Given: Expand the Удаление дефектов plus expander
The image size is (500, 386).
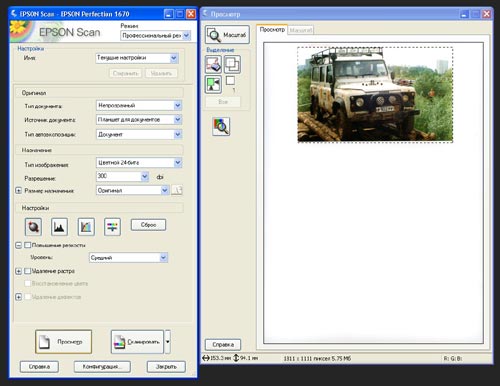Looking at the screenshot, I should click(x=19, y=297).
